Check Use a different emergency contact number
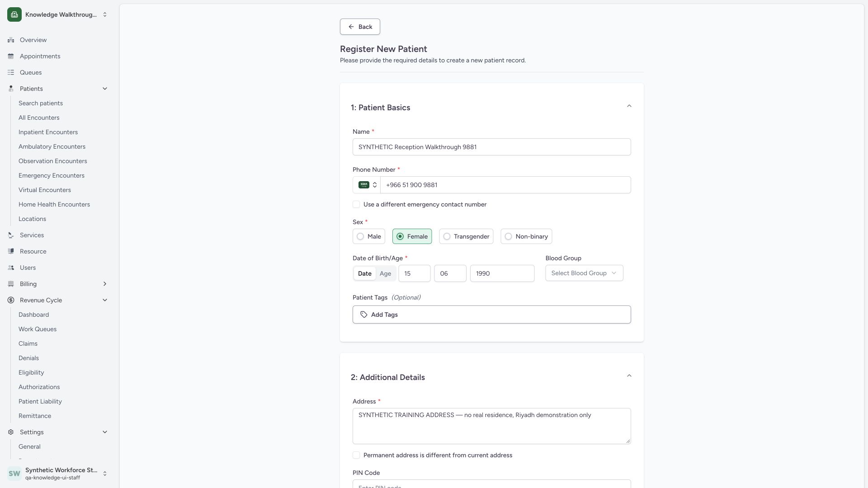 click(356, 204)
